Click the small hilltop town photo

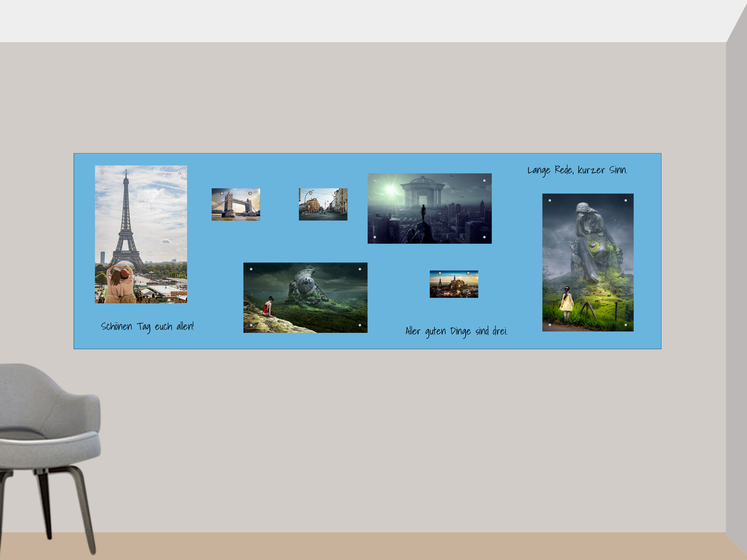point(454,284)
